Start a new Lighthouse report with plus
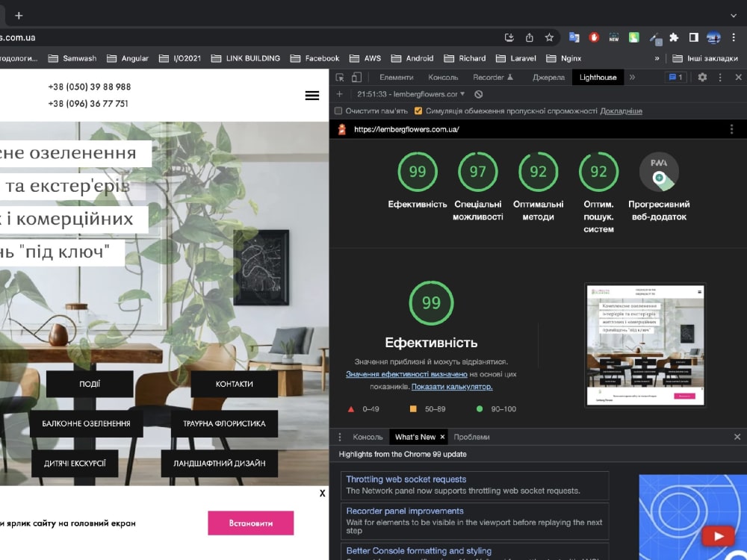747x560 pixels. tap(340, 94)
